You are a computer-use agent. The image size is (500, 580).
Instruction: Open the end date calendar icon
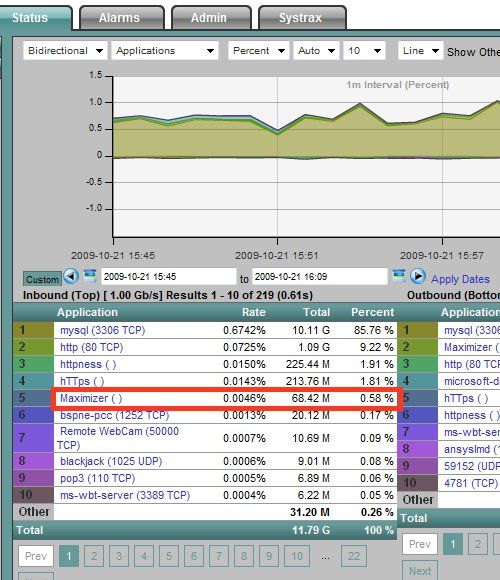399,276
